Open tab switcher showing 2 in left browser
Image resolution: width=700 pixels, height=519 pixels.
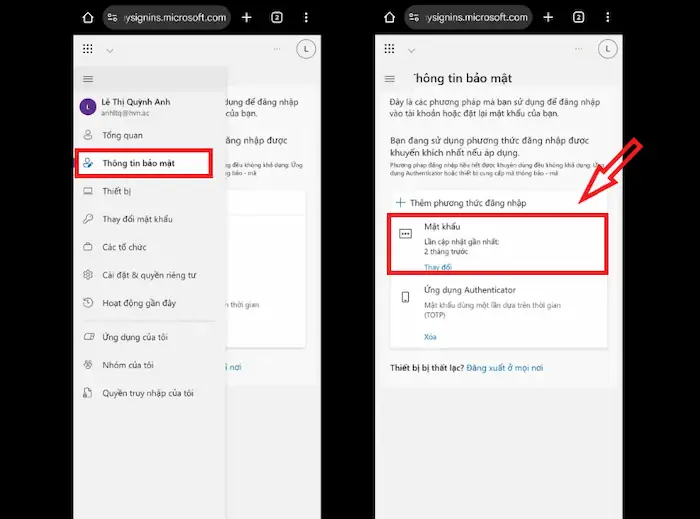(277, 17)
